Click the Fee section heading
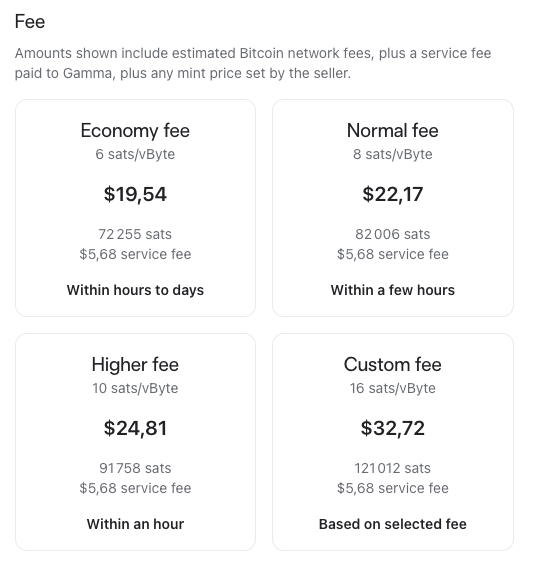 (x=30, y=22)
